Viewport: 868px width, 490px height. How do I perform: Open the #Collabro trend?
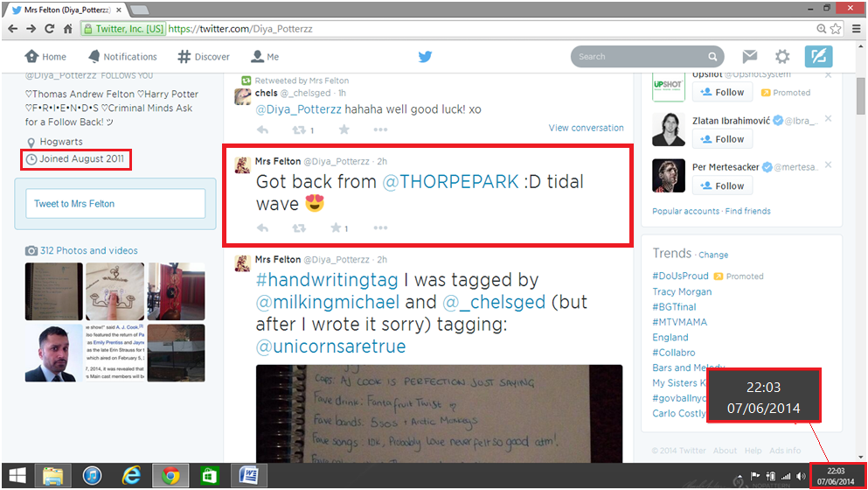[673, 353]
